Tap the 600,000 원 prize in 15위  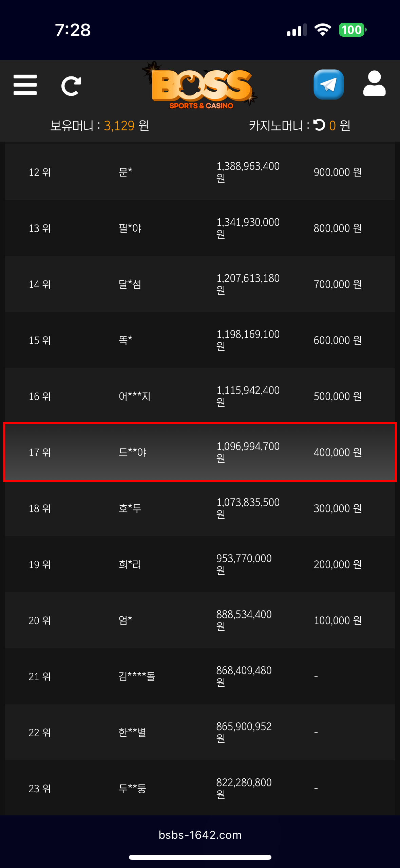point(338,340)
